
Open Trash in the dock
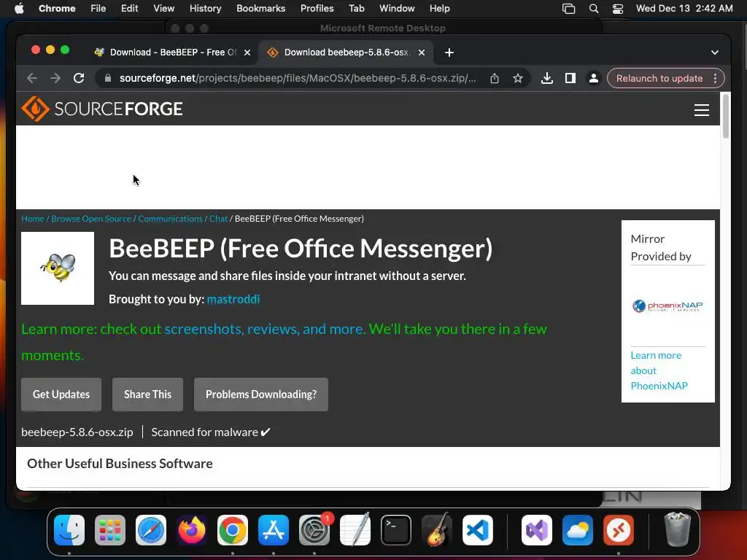(678, 529)
